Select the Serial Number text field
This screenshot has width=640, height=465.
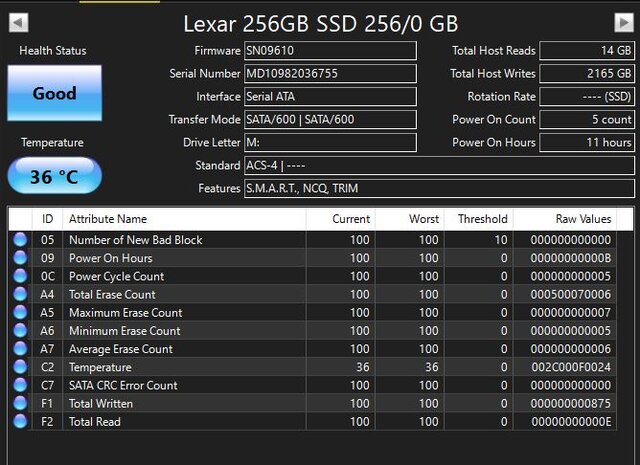[330, 74]
